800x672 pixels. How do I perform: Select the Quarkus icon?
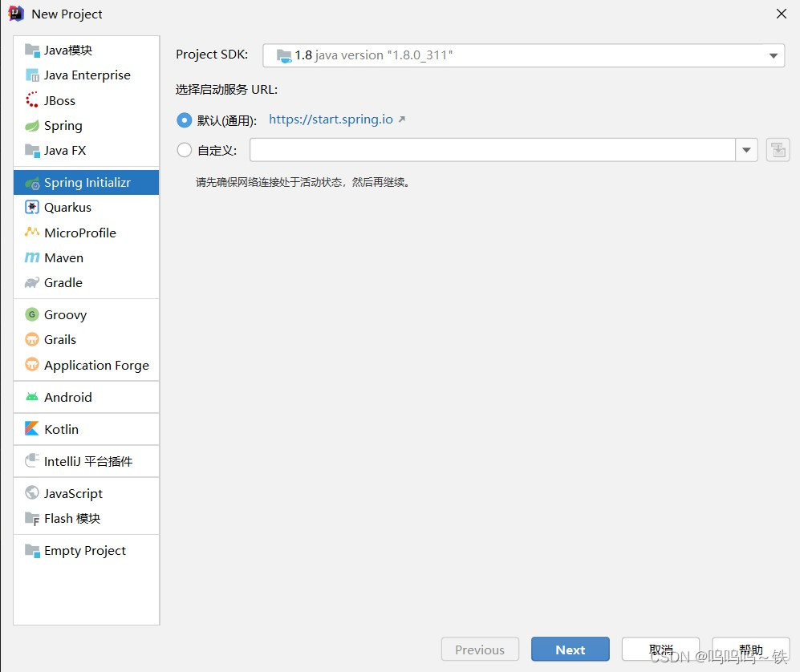click(x=32, y=208)
